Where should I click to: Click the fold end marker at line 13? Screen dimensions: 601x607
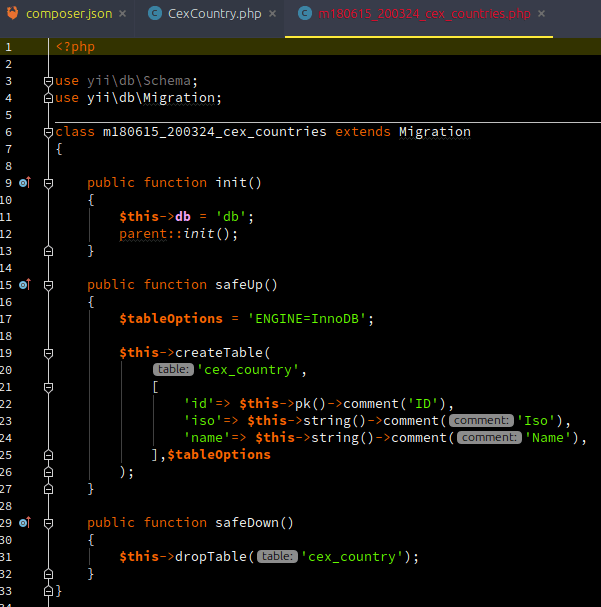[48, 251]
